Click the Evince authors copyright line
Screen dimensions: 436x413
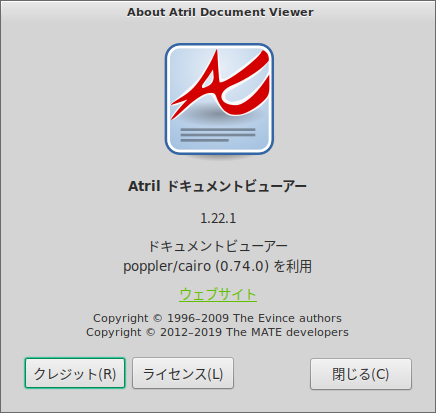coord(217,318)
